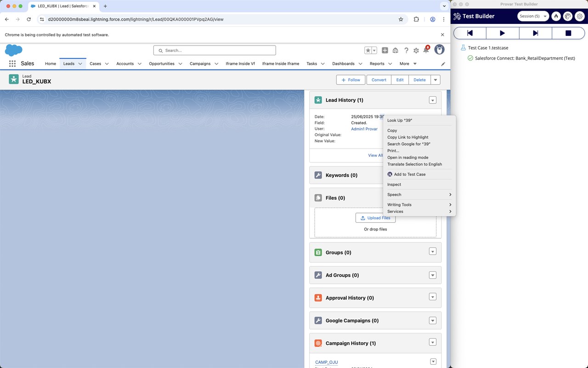Open the Groups section actions dropdown
588x368 pixels.
pos(432,252)
